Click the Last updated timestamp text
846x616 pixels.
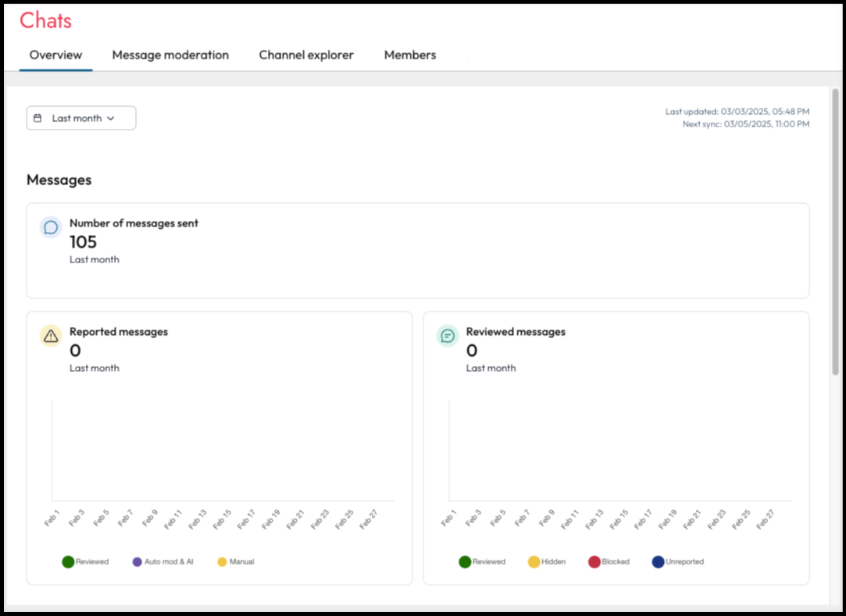tap(737, 111)
